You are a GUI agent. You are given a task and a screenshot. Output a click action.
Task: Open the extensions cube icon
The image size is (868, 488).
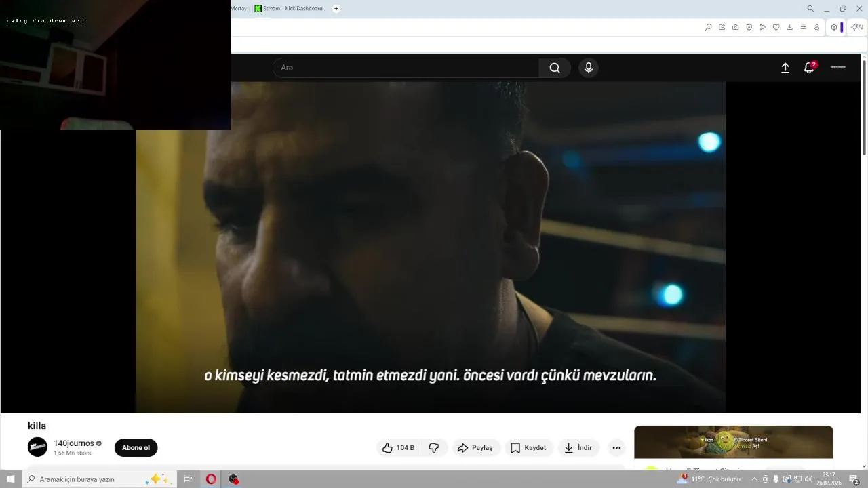(834, 27)
